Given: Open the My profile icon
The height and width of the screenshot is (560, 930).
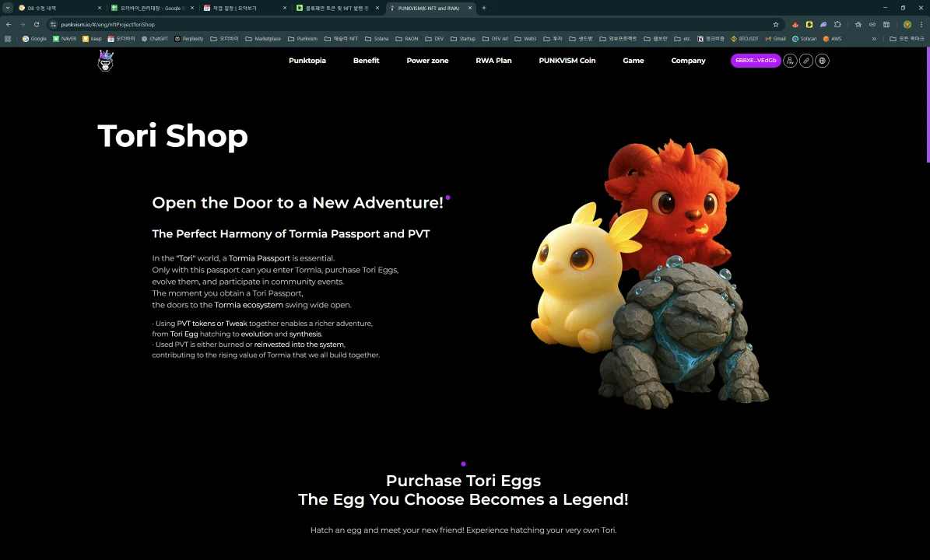Looking at the screenshot, I should 790,61.
